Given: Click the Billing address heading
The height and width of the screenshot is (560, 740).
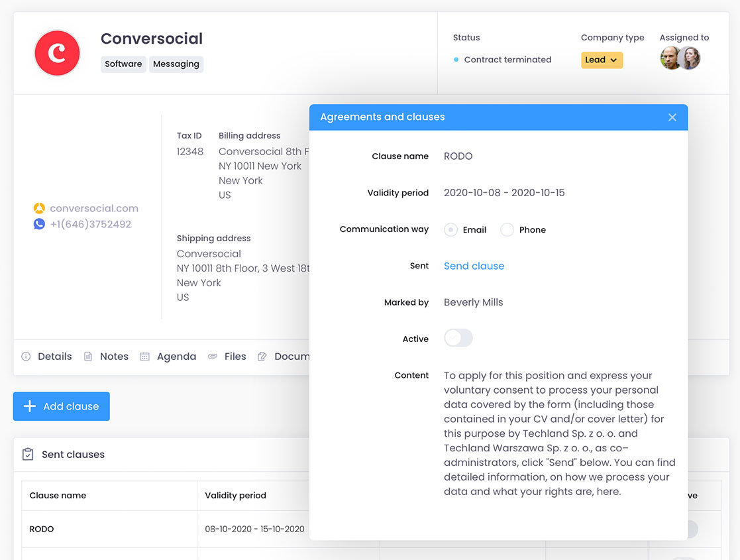Looking at the screenshot, I should 249,135.
